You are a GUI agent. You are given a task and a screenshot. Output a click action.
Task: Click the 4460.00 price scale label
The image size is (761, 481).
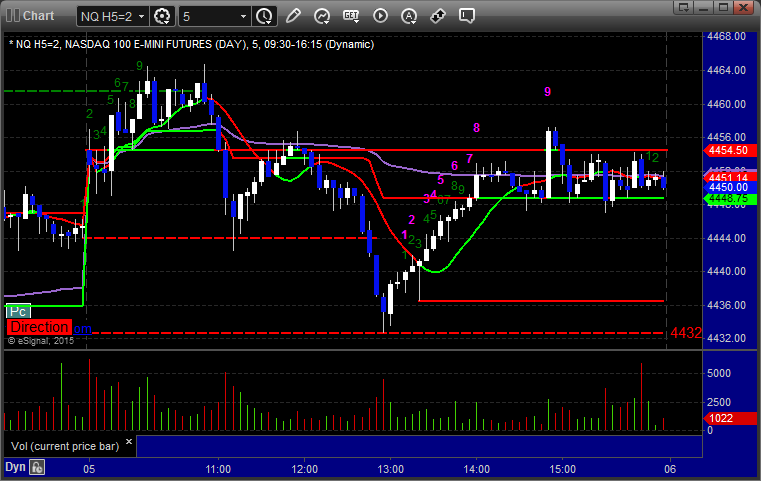[x=727, y=104]
